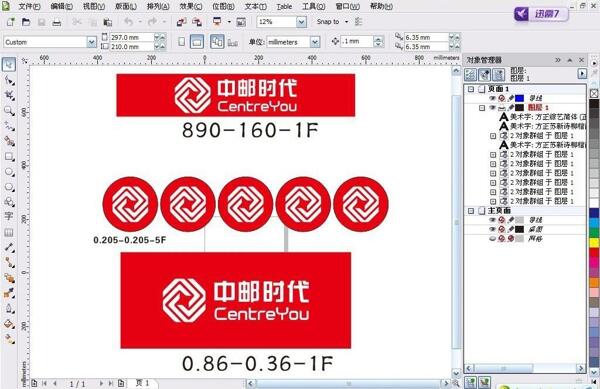
Task: Select the Basic shapes tool
Action: (x=9, y=202)
